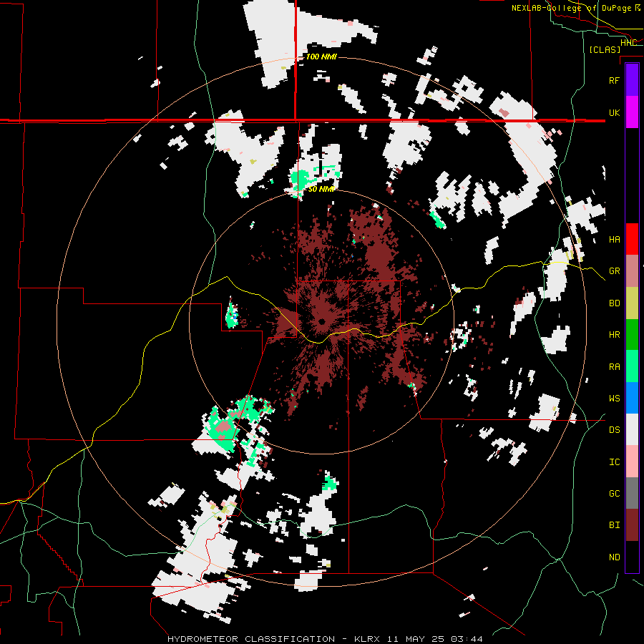The image size is (644, 644).
Task: Click the IC legend label
Action: (x=614, y=462)
